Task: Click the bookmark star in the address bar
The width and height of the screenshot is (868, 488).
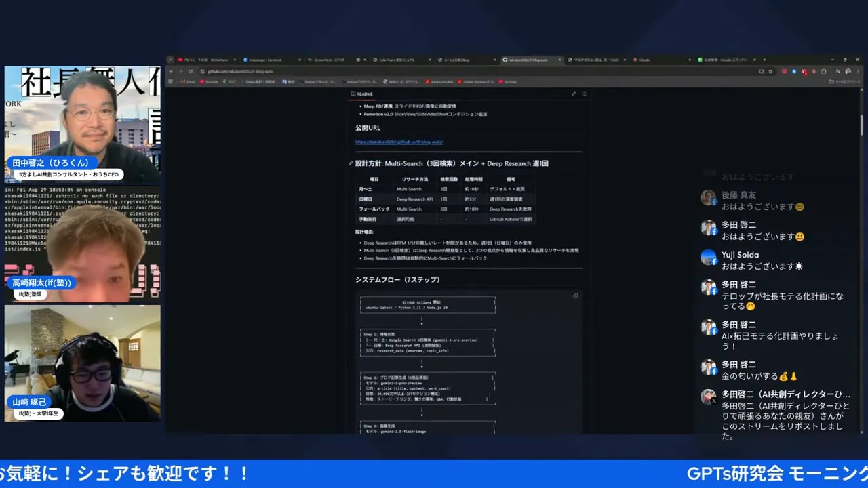Action: tap(771, 71)
